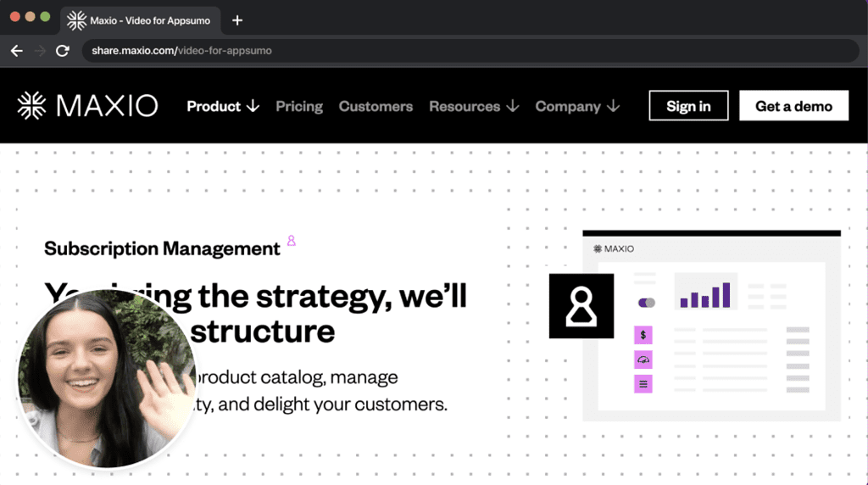This screenshot has height=485, width=868.
Task: Expand the Product dropdown menu
Action: click(223, 107)
